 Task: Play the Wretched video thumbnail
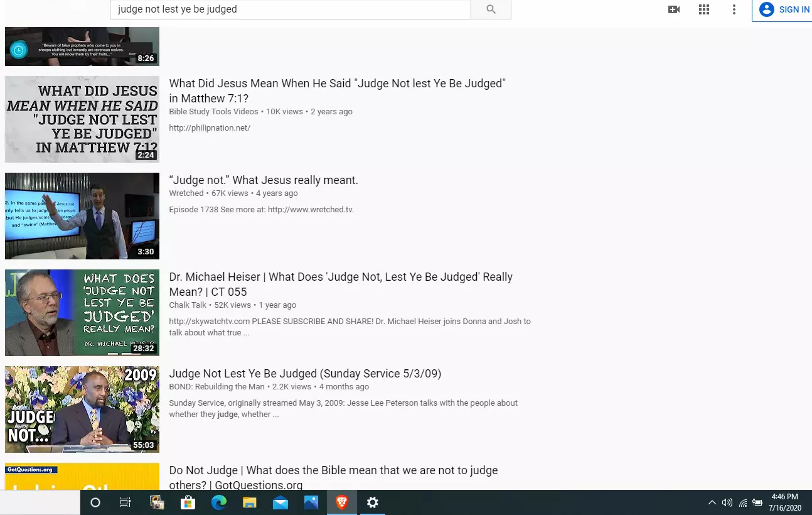point(82,216)
